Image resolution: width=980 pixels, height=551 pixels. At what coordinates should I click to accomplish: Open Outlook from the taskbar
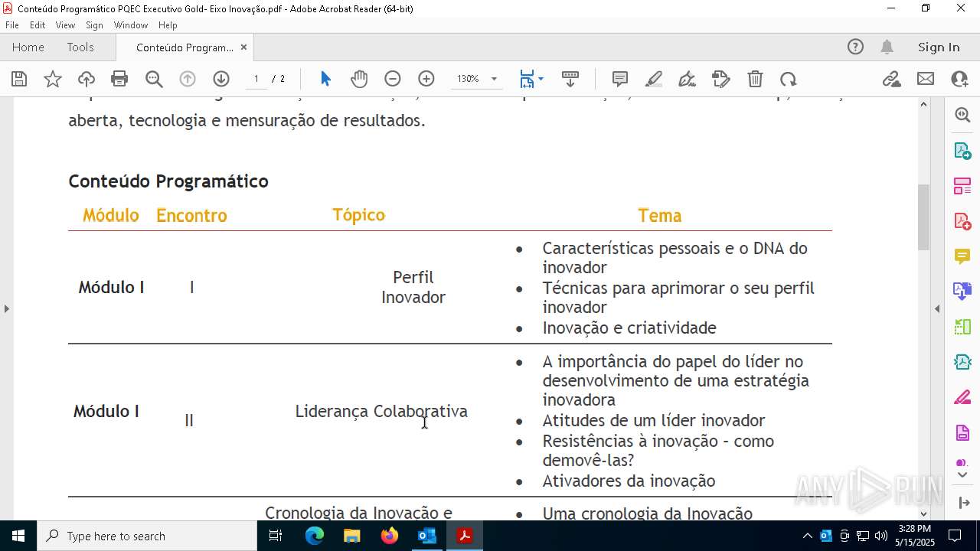426,536
